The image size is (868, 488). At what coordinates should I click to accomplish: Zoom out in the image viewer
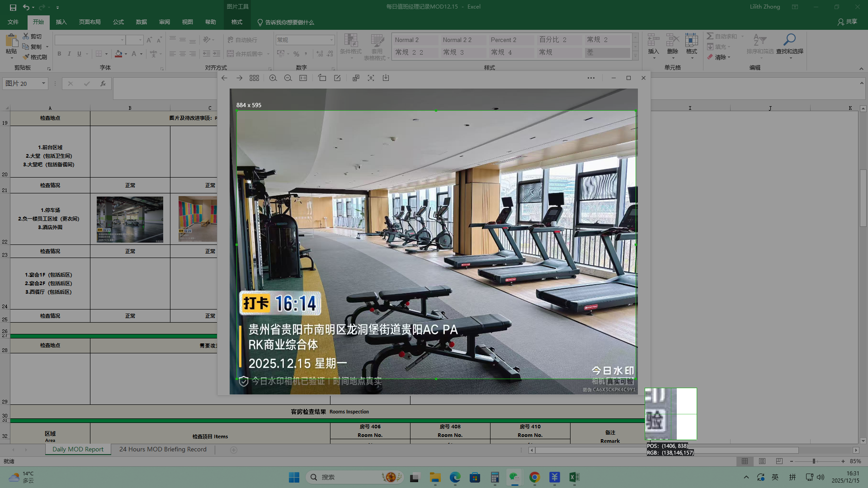pyautogui.click(x=288, y=78)
